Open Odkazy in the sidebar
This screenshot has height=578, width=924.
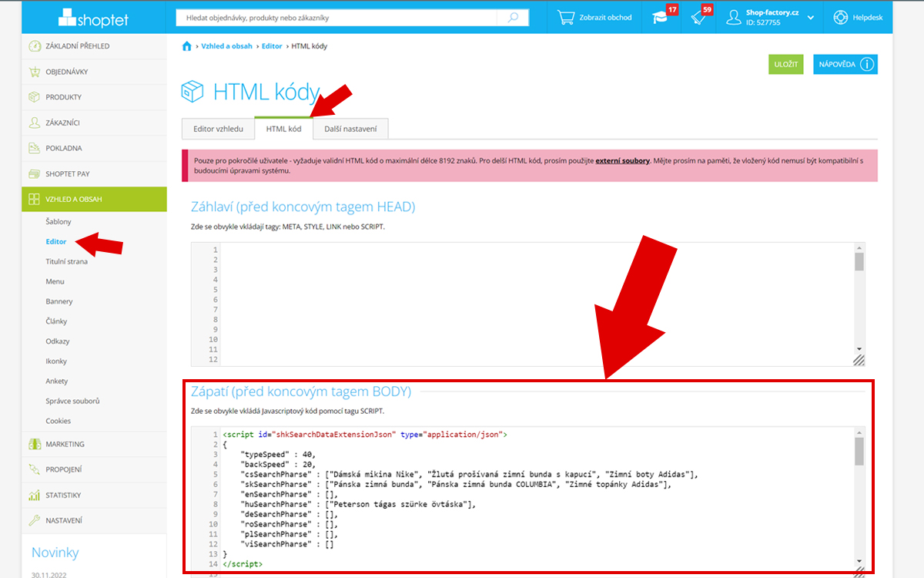(x=57, y=341)
